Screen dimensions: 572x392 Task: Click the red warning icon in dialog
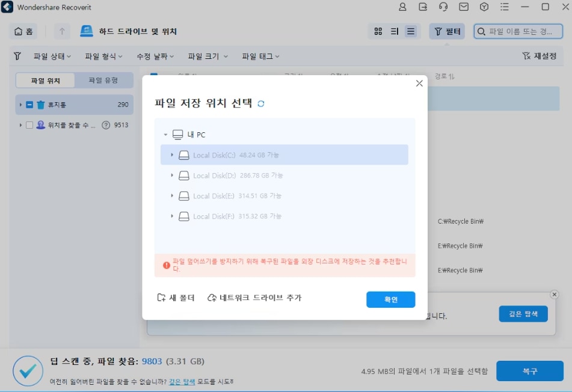tap(167, 265)
